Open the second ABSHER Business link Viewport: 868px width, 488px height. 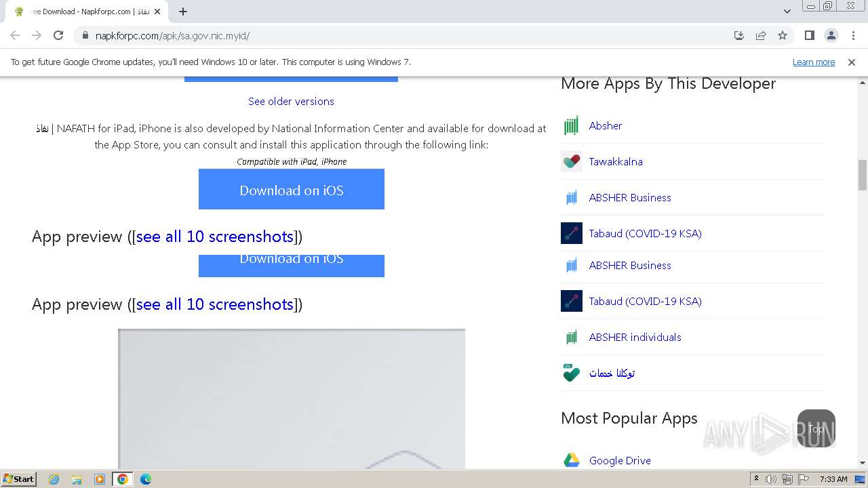[x=630, y=266]
